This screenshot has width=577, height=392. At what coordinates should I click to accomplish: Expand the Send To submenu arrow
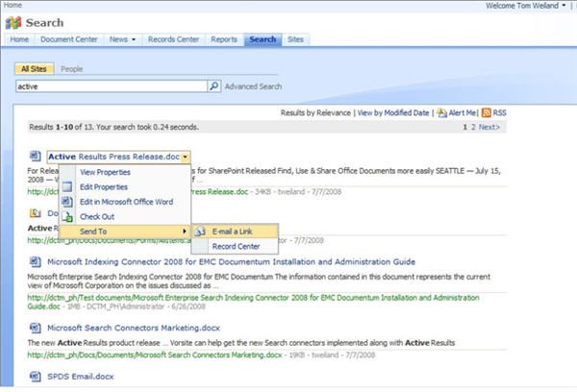click(185, 231)
